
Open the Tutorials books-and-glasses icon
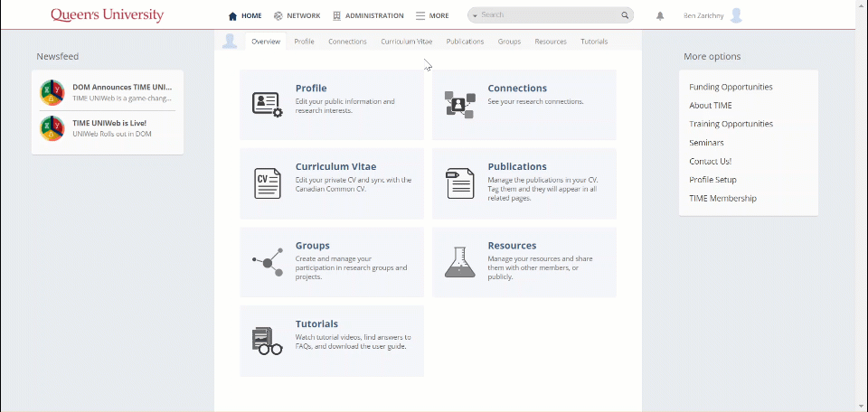coord(267,341)
